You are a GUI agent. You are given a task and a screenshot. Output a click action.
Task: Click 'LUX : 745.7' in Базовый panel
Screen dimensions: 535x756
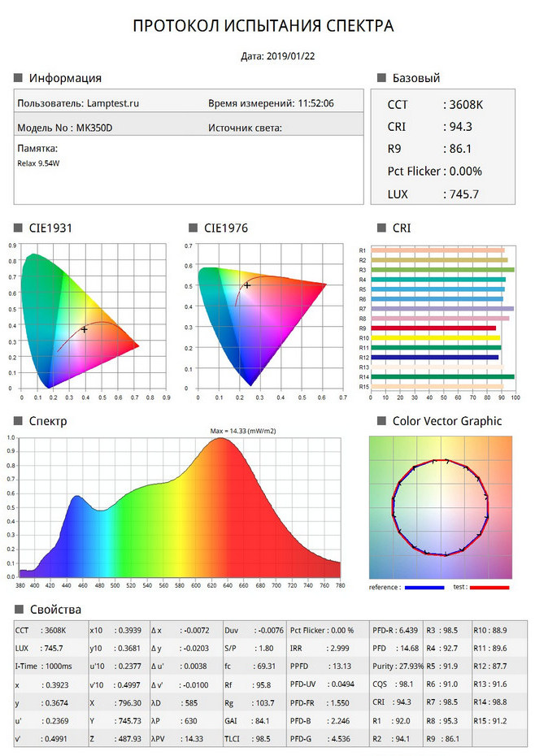click(x=433, y=194)
